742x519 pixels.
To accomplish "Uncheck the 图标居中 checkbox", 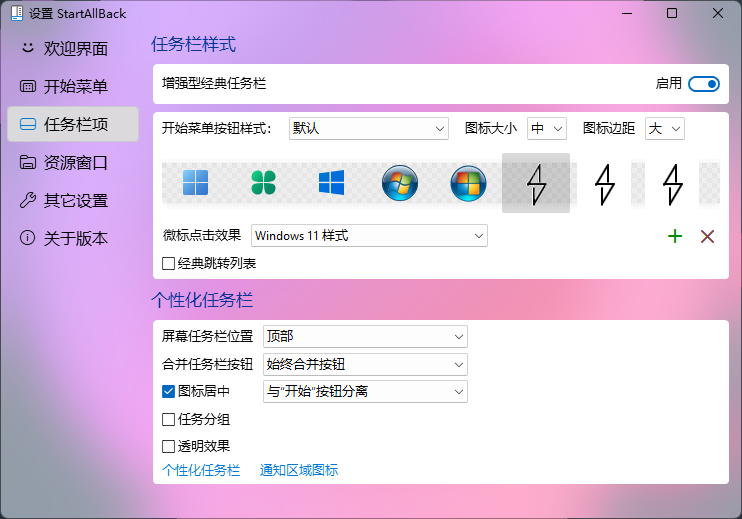I will pos(168,391).
